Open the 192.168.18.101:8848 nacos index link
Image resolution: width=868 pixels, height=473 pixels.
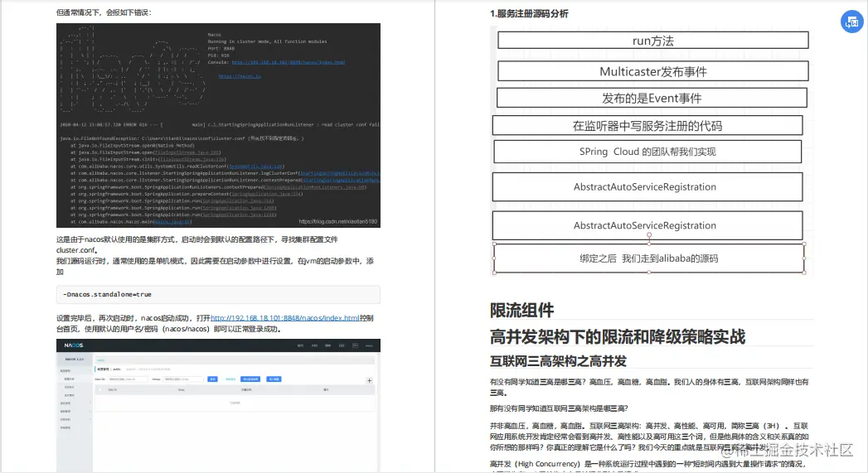tap(284, 318)
